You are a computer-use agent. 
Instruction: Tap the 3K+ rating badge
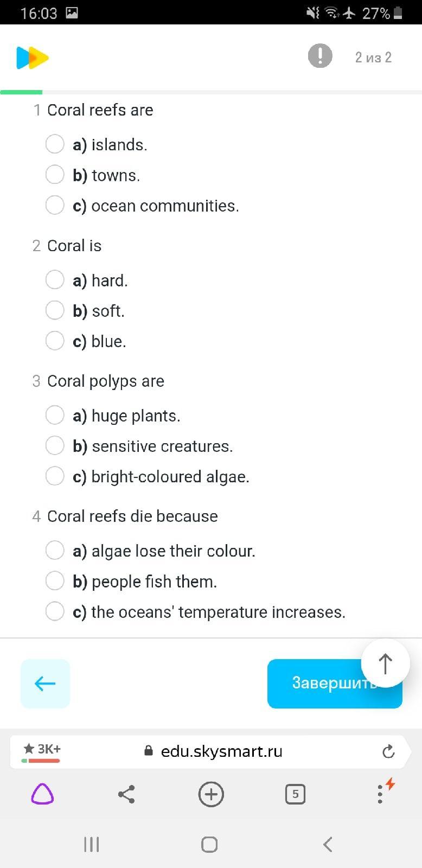click(42, 751)
